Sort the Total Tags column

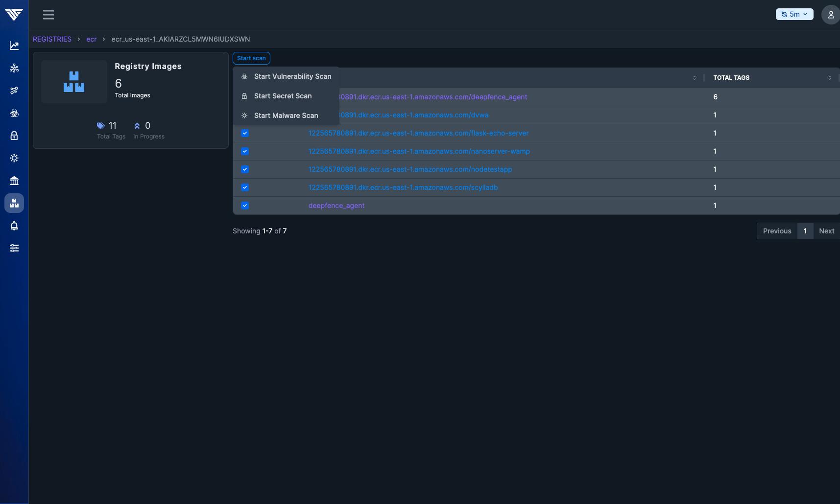coord(829,77)
